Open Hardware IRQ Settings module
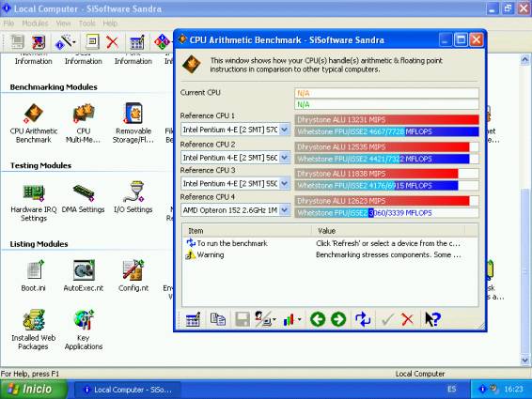 [33, 192]
